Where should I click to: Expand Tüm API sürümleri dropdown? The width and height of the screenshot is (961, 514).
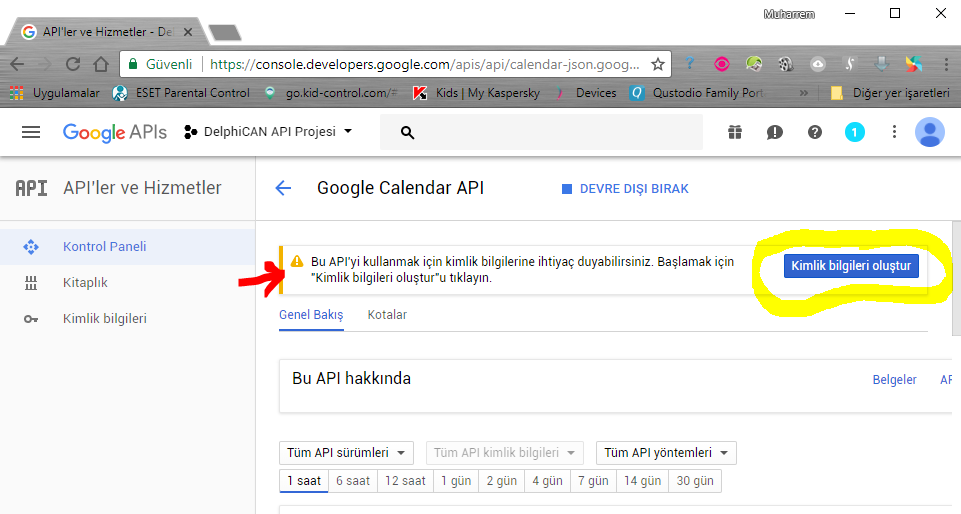[346, 453]
